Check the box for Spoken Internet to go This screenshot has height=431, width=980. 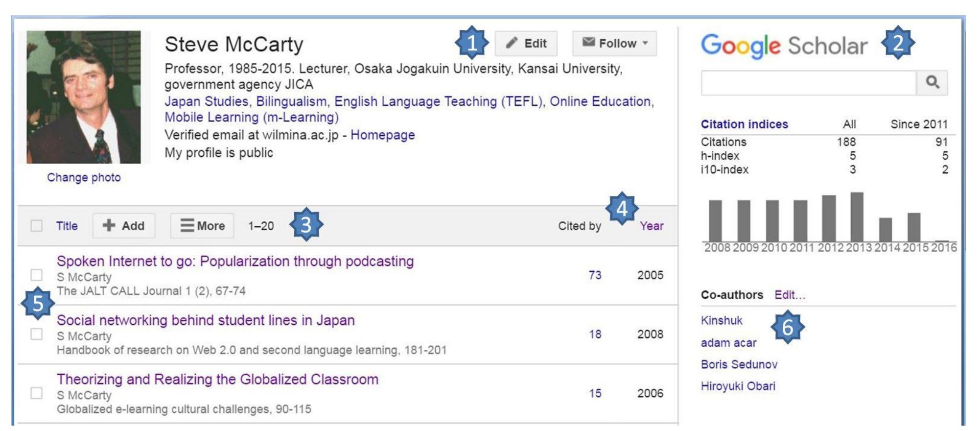[36, 275]
